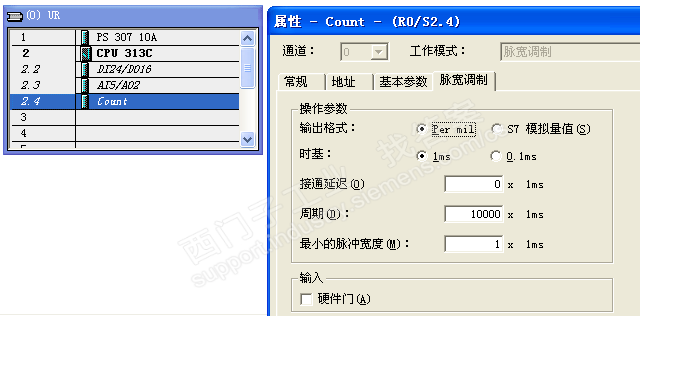This screenshot has width=680, height=384.
Task: Enable the 硬件门 hardware gate checkbox
Action: pyautogui.click(x=306, y=299)
